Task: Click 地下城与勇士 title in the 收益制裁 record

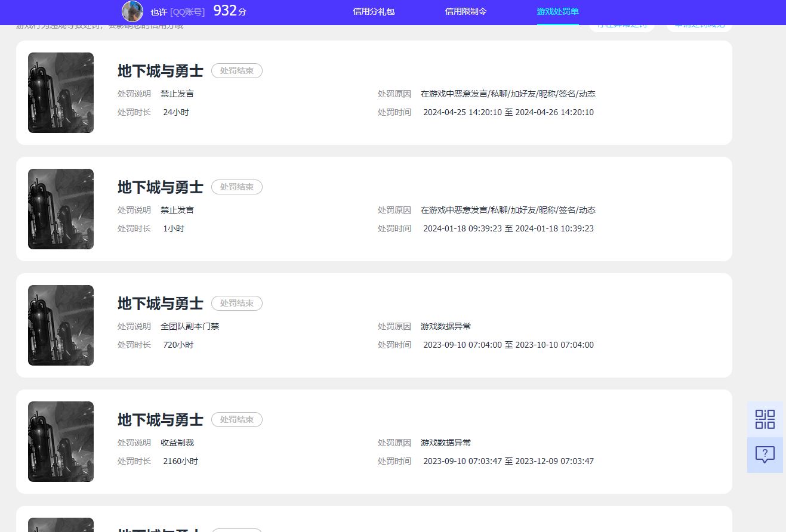Action: [161, 420]
